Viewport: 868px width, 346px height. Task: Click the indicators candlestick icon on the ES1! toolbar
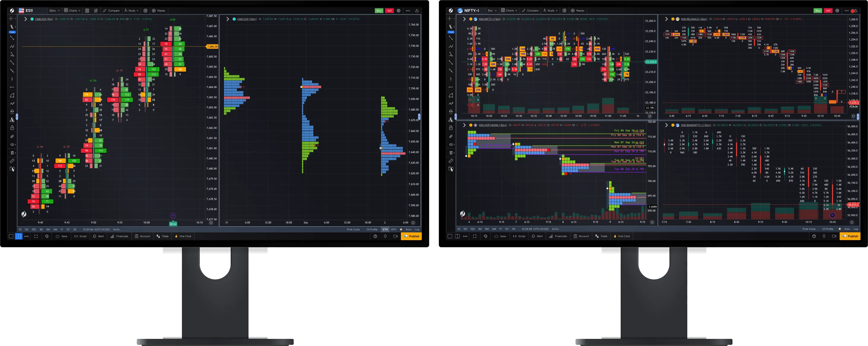(96, 10)
